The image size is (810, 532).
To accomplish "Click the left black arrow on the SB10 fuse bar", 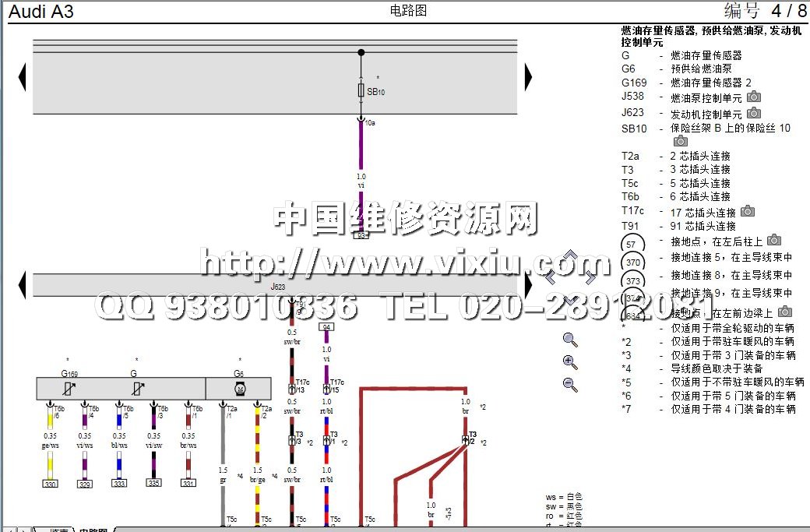I will pyautogui.click(x=23, y=77).
